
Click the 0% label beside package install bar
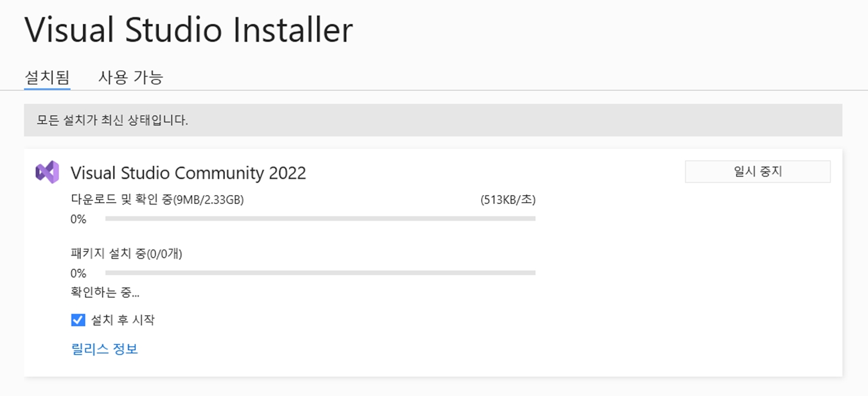tap(78, 274)
